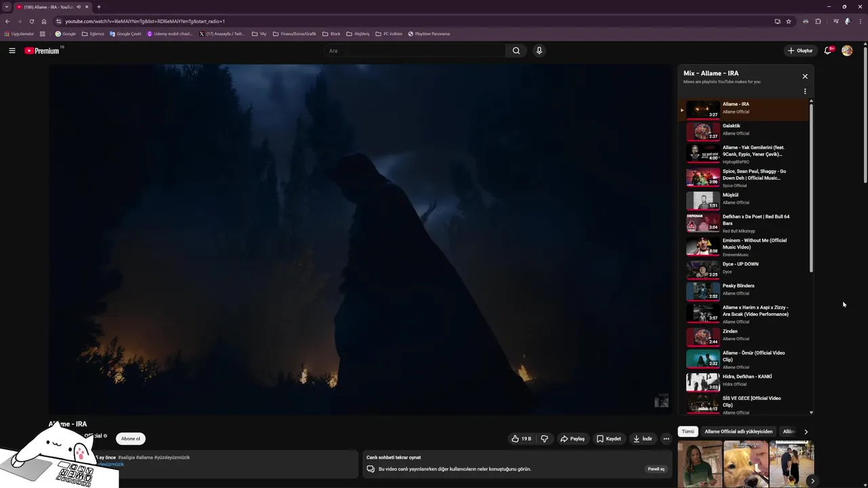Select the Allame Official adlı yükleyiciden chip
Image resolution: width=868 pixels, height=488 pixels.
(738, 432)
